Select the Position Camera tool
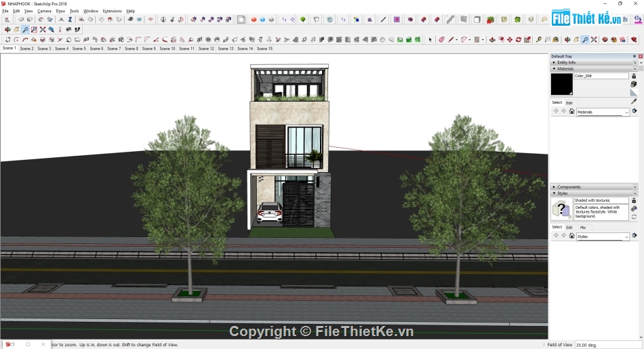This screenshot has height=349, width=644. click(60, 29)
